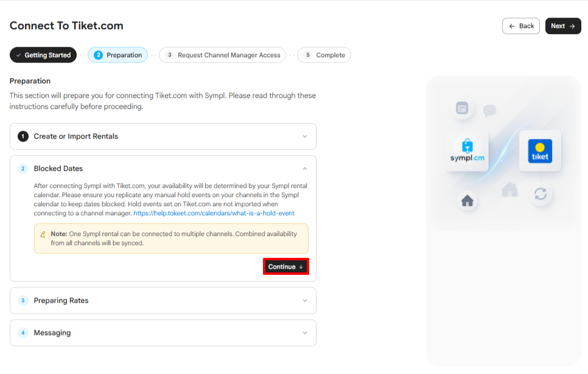Open Request Channel Manager Access step

point(222,55)
